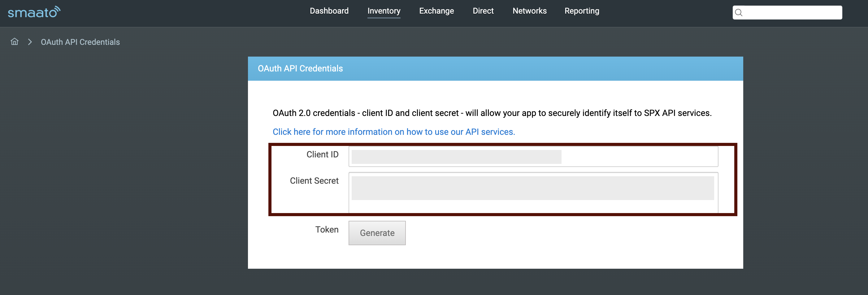Open the Dashboard page
The width and height of the screenshot is (868, 295).
(x=329, y=11)
